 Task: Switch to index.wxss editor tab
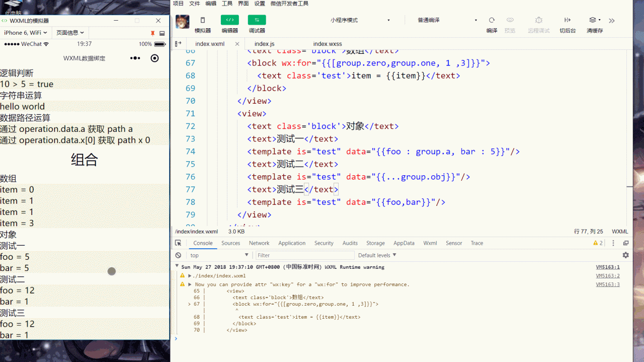(328, 44)
